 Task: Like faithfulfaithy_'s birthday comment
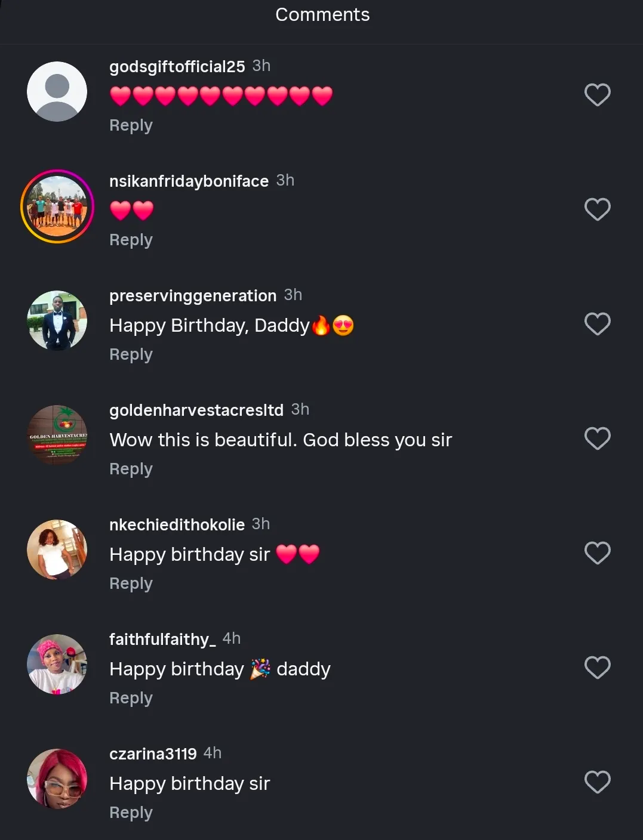pos(597,668)
